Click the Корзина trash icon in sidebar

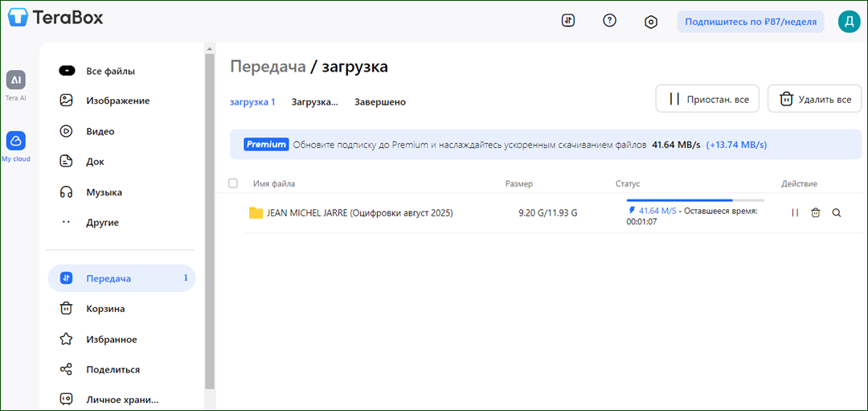pyautogui.click(x=67, y=309)
